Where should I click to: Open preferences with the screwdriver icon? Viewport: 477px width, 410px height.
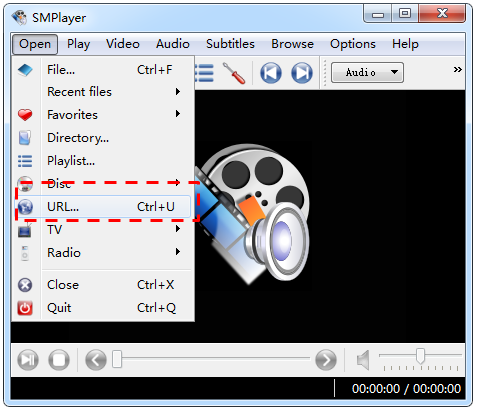234,73
